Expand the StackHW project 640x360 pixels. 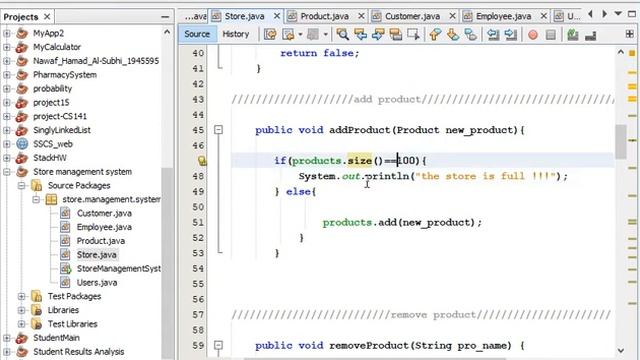coord(7,158)
